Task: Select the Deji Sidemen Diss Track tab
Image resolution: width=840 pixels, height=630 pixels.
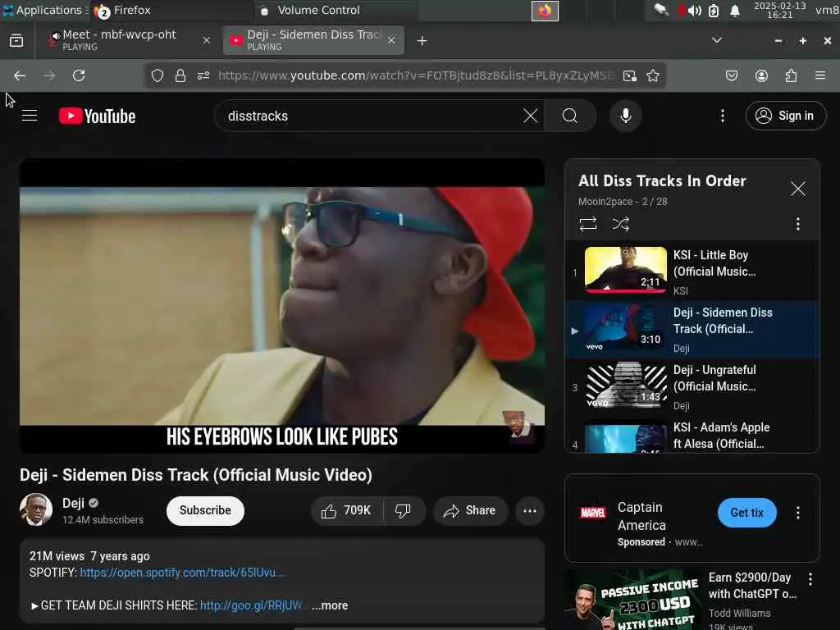Action: click(313, 40)
